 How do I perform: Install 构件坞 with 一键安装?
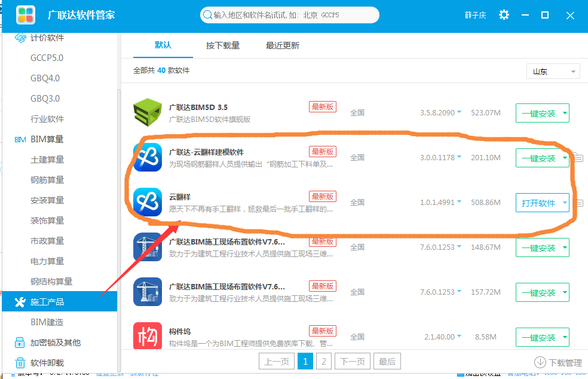point(538,337)
